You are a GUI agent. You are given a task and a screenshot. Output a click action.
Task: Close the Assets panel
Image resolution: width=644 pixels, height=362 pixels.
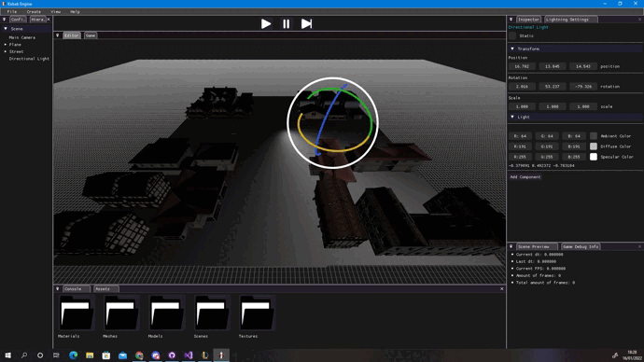pyautogui.click(x=501, y=289)
